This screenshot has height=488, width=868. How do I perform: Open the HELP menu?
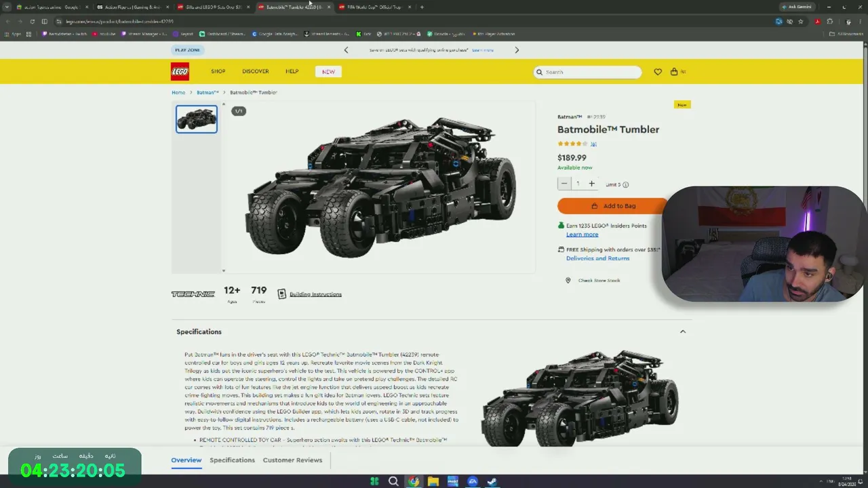coord(292,72)
